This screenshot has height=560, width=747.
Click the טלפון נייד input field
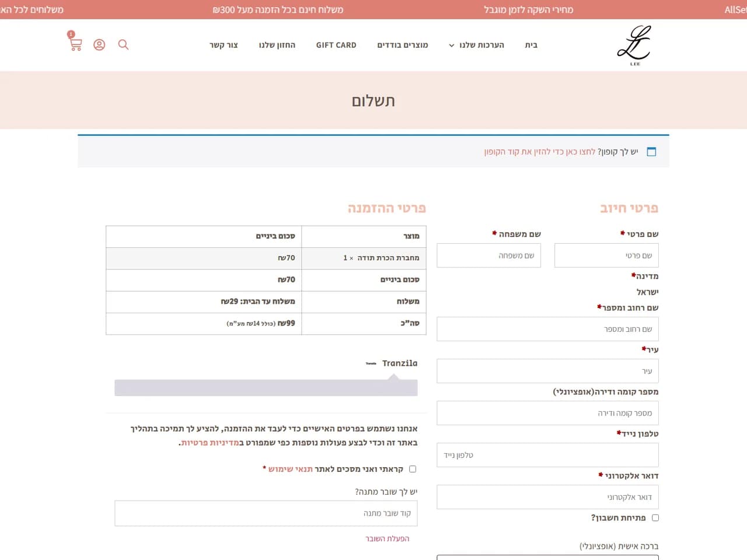click(x=548, y=455)
